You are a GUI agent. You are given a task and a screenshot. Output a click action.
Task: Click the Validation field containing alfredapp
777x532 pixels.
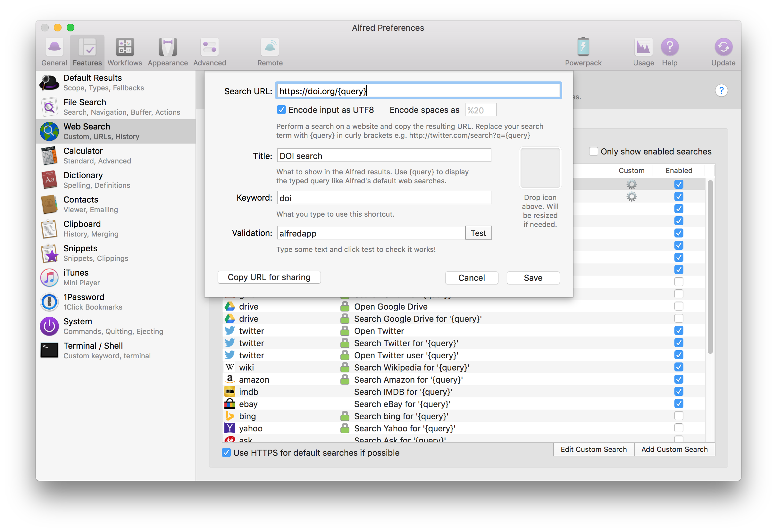click(371, 233)
